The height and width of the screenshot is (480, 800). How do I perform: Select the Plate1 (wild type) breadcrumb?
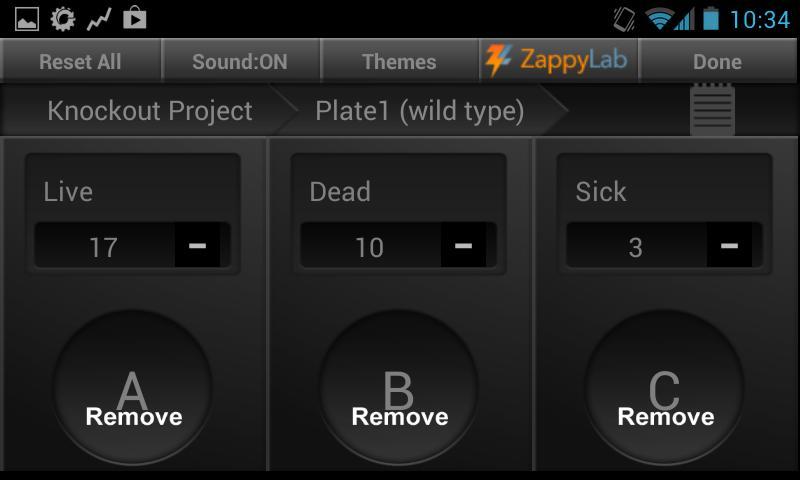[420, 111]
